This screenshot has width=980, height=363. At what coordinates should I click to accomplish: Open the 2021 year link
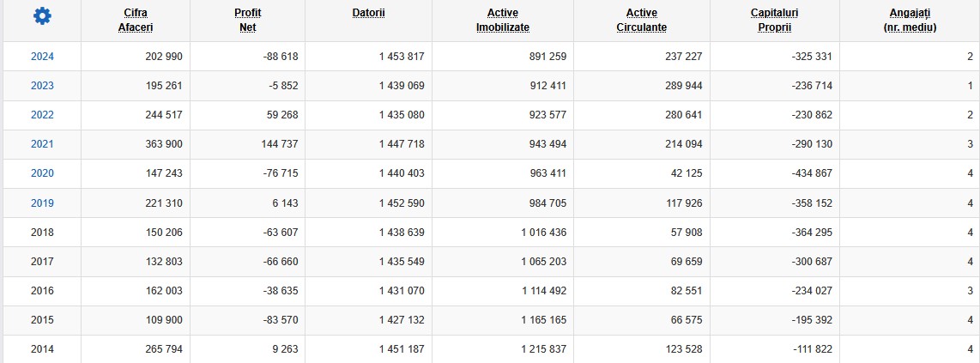tap(43, 143)
